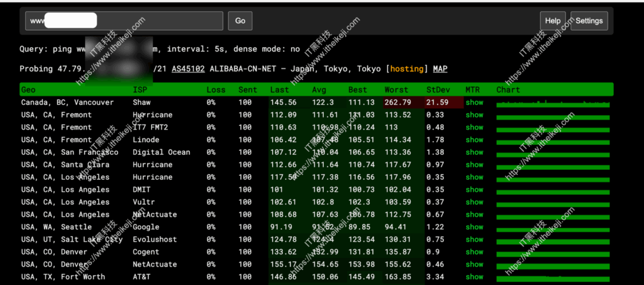Select 'USA, WA, Seattle' cell

click(57, 226)
